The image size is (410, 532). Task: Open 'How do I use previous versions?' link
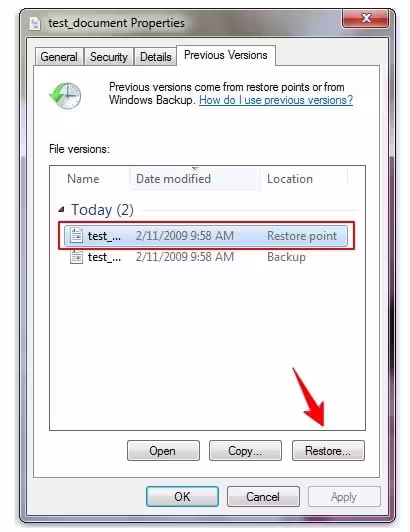(276, 100)
